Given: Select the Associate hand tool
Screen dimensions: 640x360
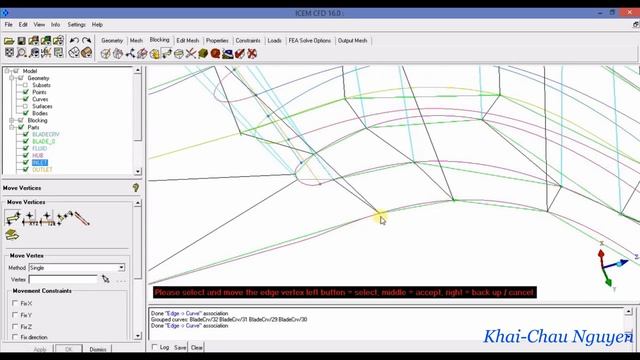Looking at the screenshot, I should [154, 53].
